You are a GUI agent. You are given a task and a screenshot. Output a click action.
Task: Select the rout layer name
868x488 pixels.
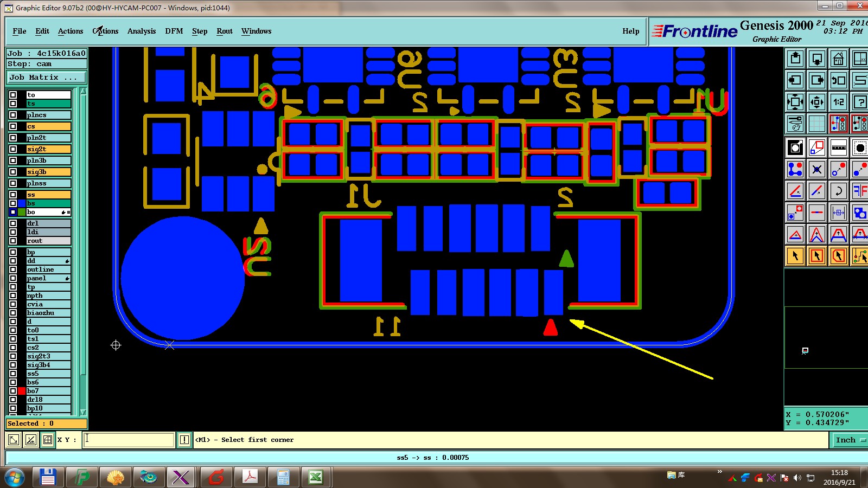click(x=49, y=241)
